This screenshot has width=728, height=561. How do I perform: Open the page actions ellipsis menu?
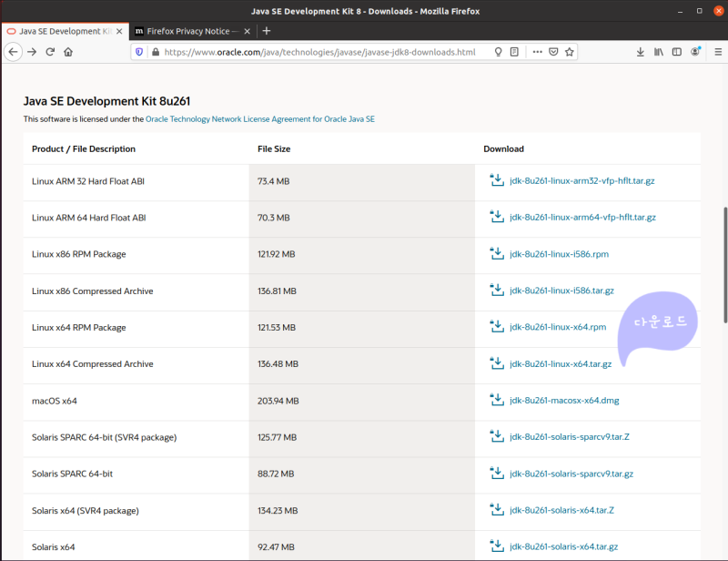pos(536,52)
